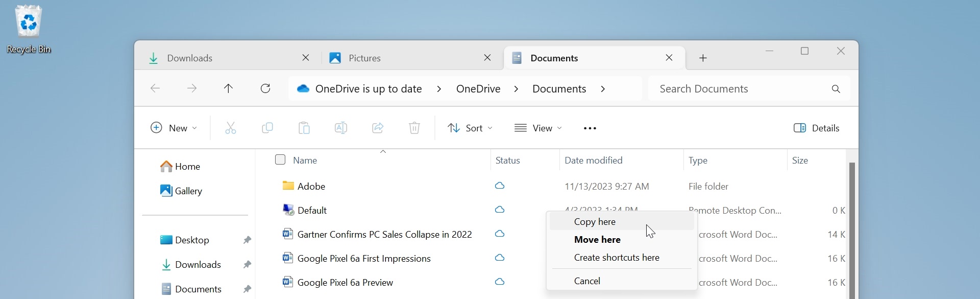Click the Copy icon in toolbar
Screen dimensions: 980x299
click(267, 128)
